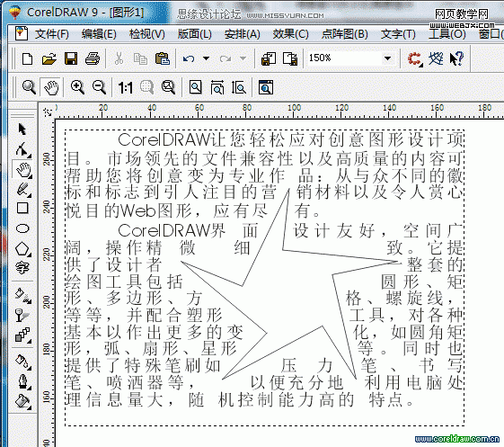Image resolution: width=504 pixels, height=447 pixels.
Task: Print the document using printer icon
Action: click(x=93, y=58)
